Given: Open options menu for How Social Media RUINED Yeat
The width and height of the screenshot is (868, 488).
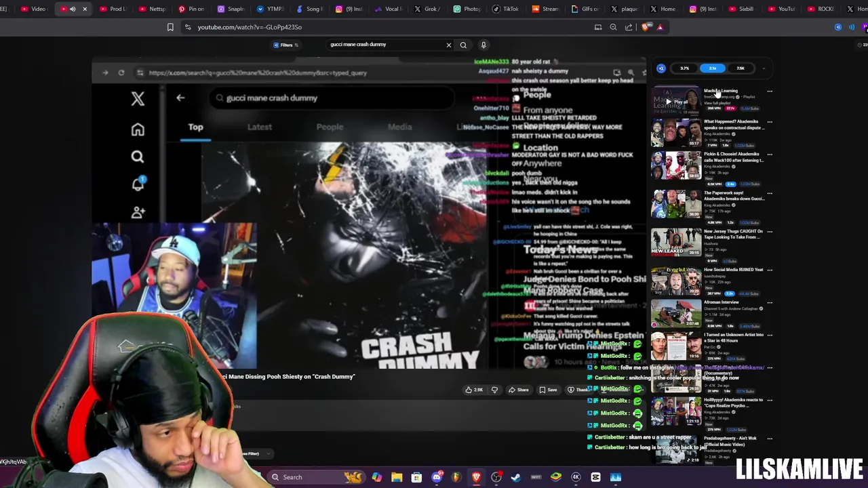Looking at the screenshot, I should (x=770, y=270).
